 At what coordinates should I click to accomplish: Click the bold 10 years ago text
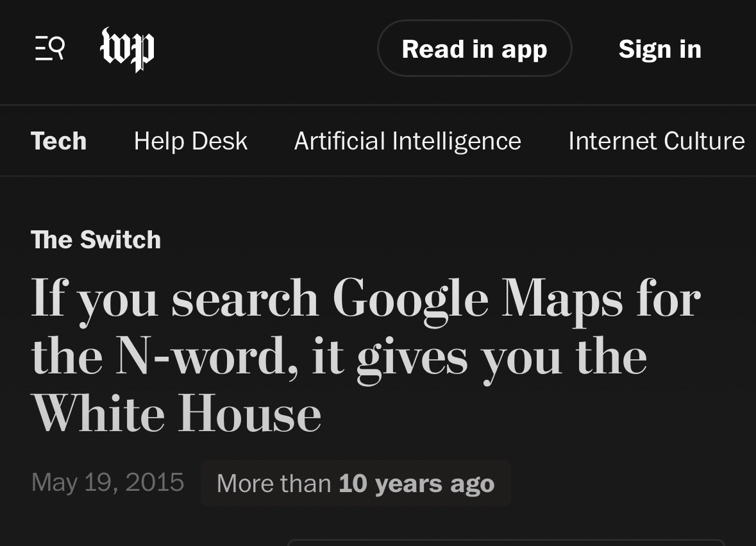[417, 483]
